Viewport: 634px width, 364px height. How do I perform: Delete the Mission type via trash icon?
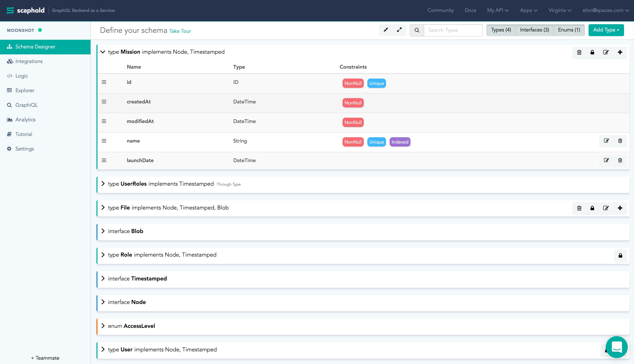(x=579, y=52)
